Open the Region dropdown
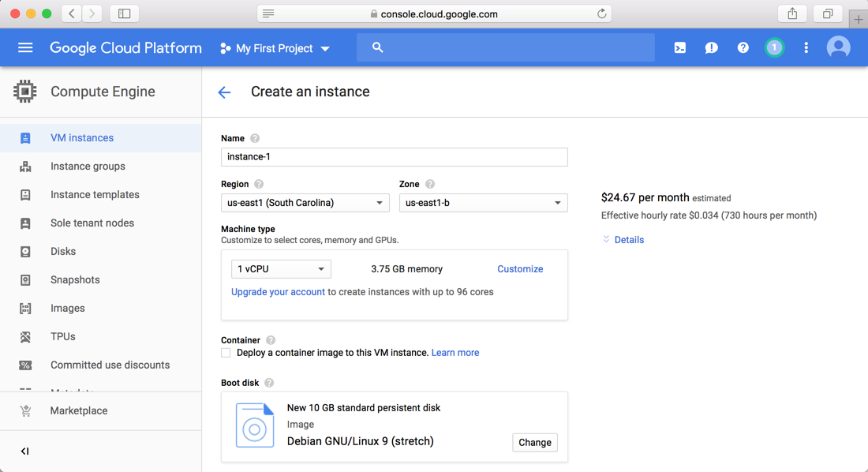The image size is (868, 472). tap(305, 203)
